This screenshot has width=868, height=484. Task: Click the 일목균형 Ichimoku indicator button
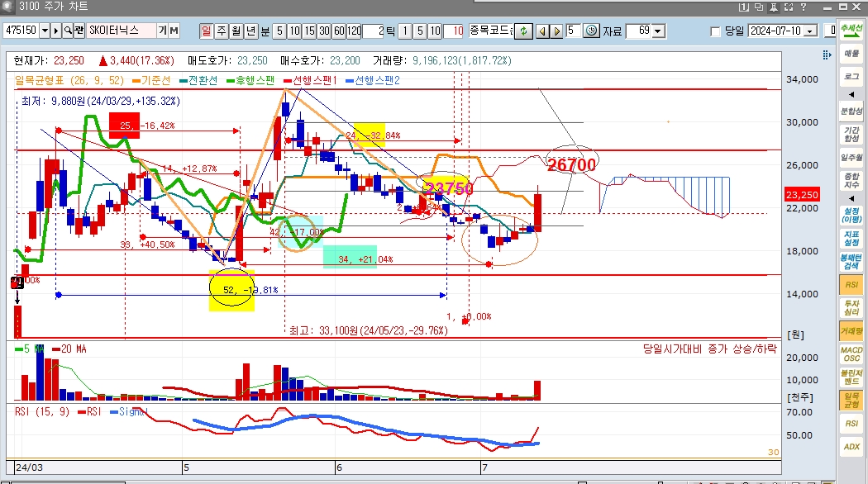click(851, 401)
